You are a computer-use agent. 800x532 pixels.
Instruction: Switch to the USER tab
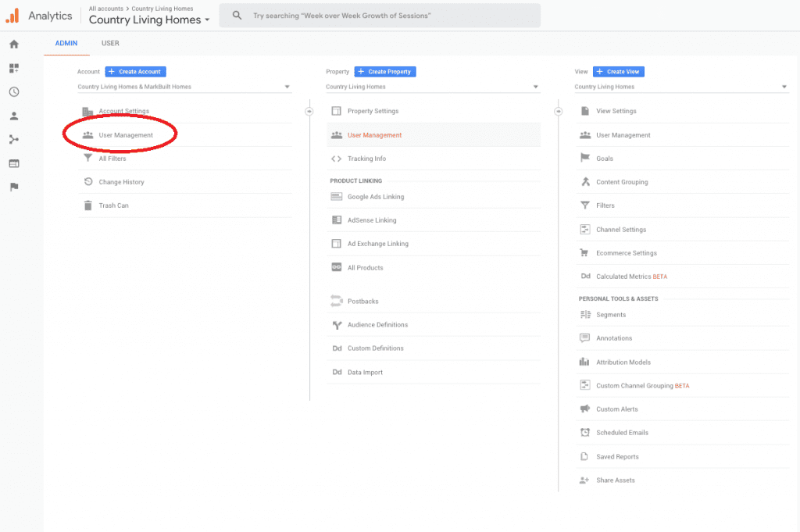coord(110,43)
